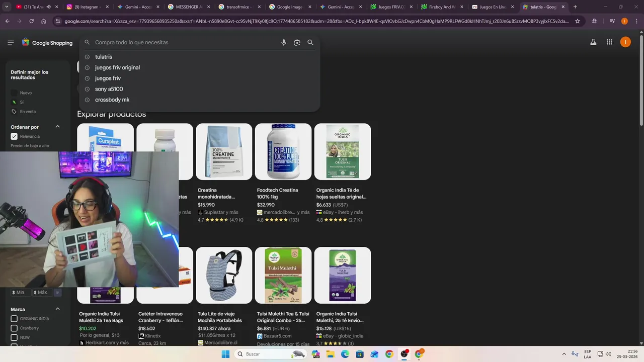Open File Explorer from the taskbar
Screen dimensions: 644x362
[331, 354]
